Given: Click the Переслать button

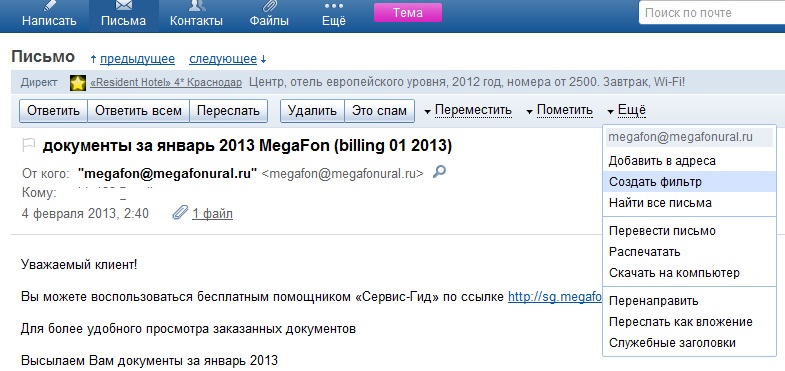Looking at the screenshot, I should click(x=228, y=110).
